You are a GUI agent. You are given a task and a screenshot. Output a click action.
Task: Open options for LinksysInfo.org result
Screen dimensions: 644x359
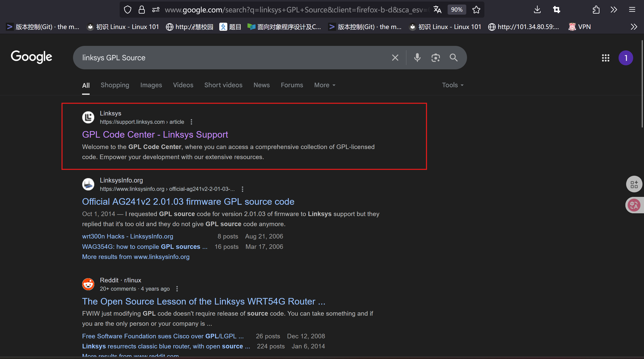pos(242,189)
